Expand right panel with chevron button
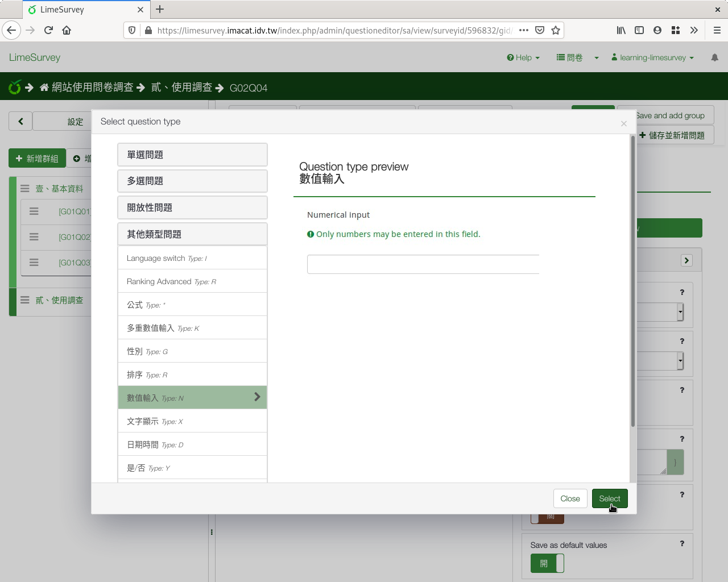 686,260
